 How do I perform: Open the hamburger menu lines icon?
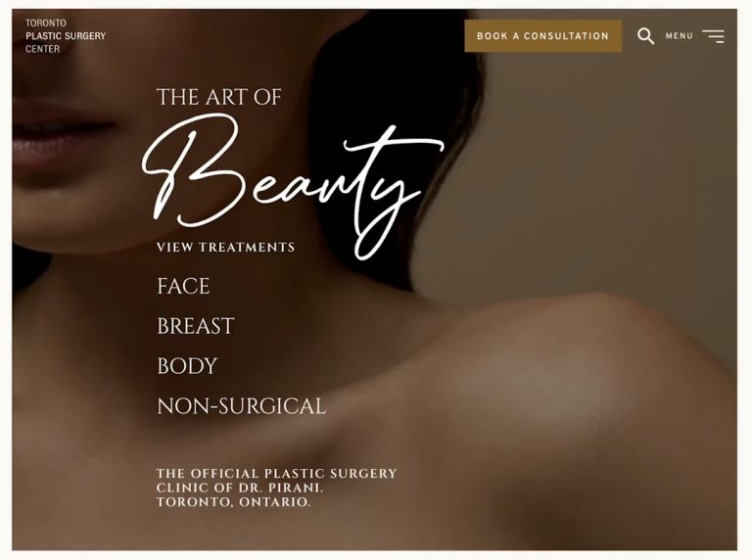[713, 36]
